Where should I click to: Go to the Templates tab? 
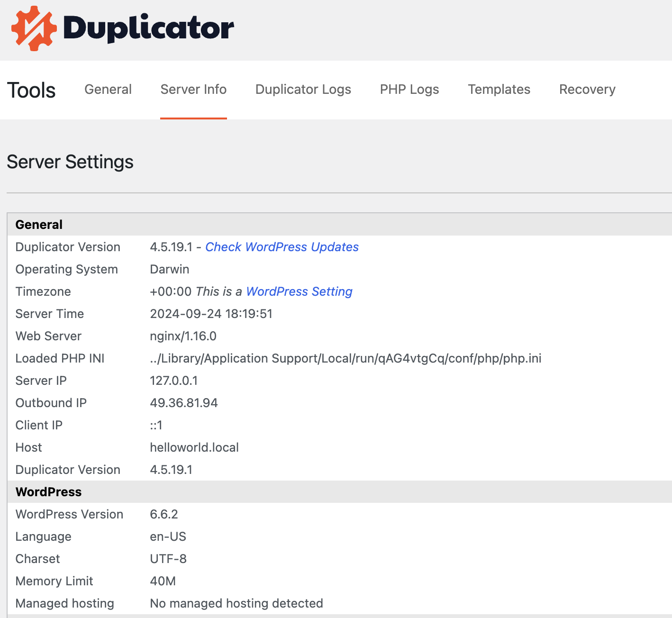pyautogui.click(x=499, y=90)
